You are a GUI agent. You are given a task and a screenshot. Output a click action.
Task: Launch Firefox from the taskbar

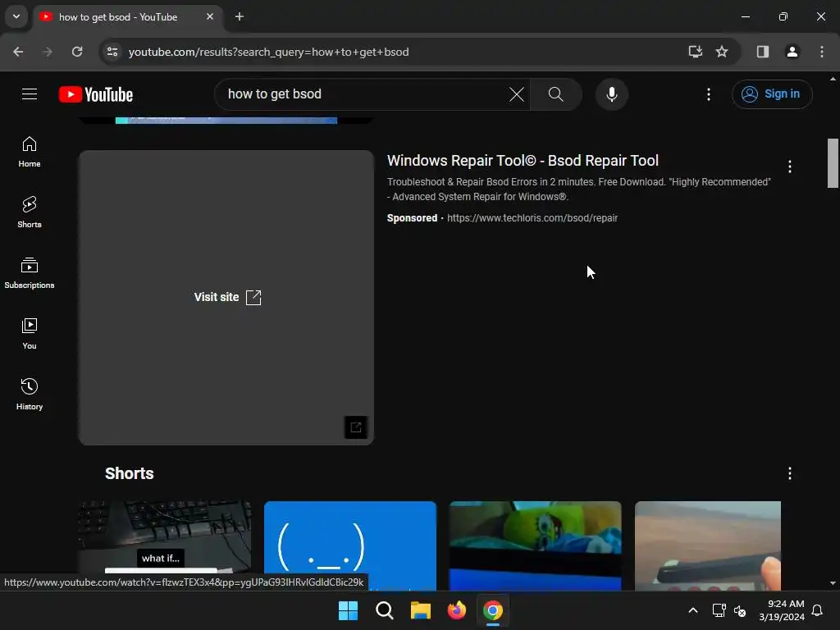coord(456,610)
